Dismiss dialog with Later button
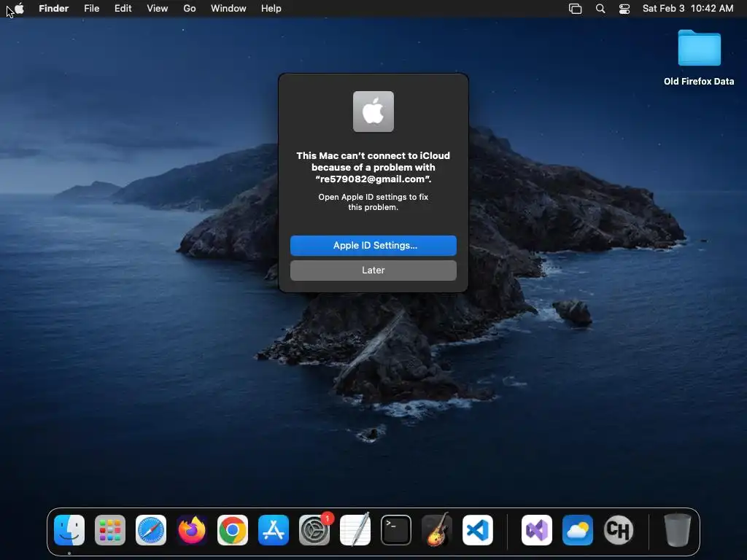The width and height of the screenshot is (747, 560). point(373,270)
